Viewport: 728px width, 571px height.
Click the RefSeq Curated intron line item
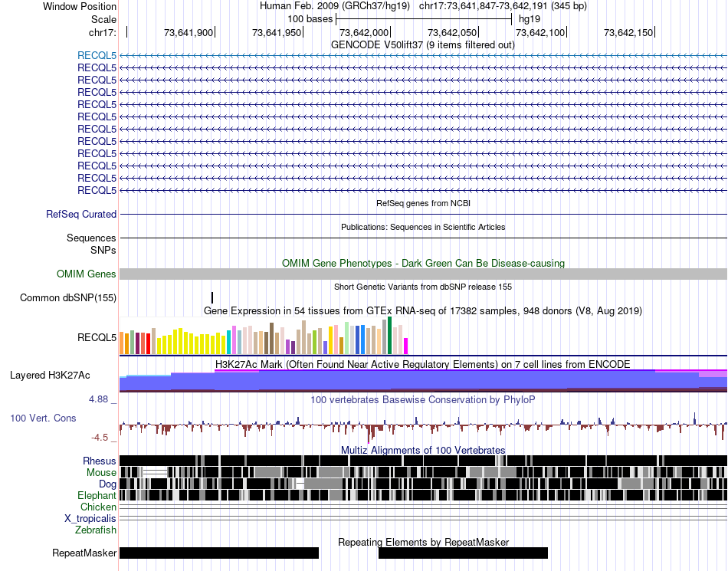423,215
